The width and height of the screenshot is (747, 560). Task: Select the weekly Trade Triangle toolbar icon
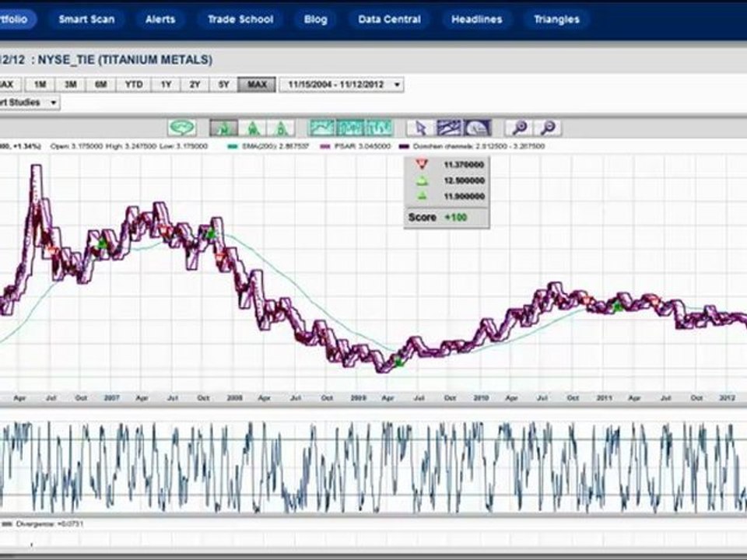tap(252, 128)
